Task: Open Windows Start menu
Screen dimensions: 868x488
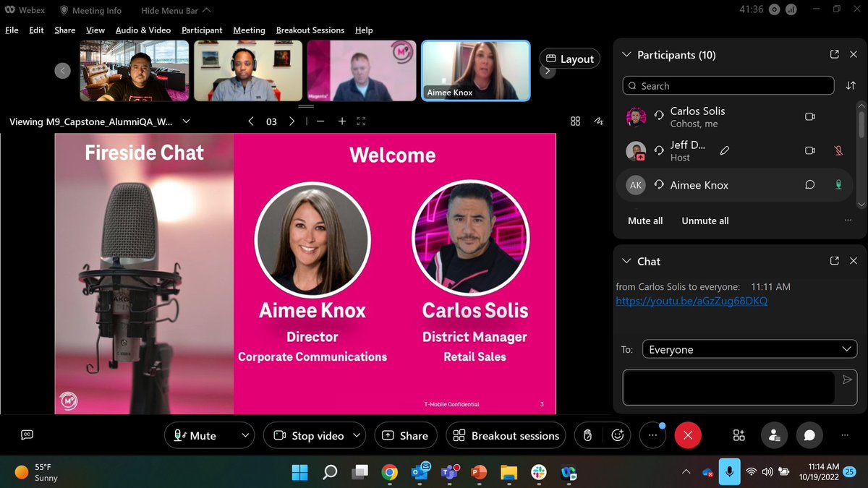Action: (x=299, y=472)
